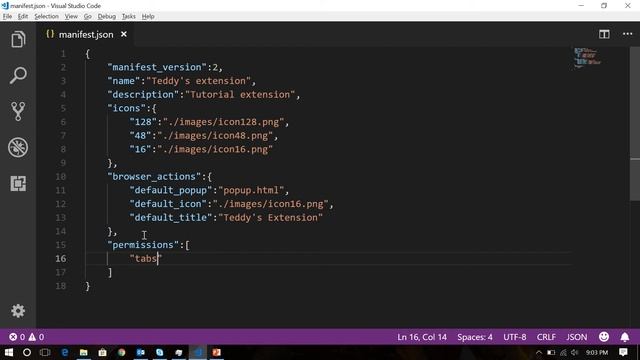Click "./images/icon128.png" on line 6
This screenshot has width=640, height=360.
click(224, 122)
